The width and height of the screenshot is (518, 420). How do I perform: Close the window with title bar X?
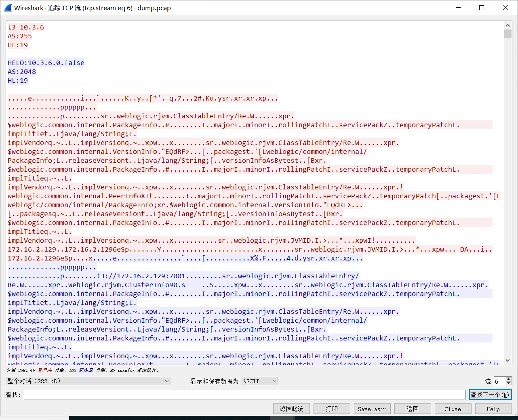pyautogui.click(x=505, y=8)
